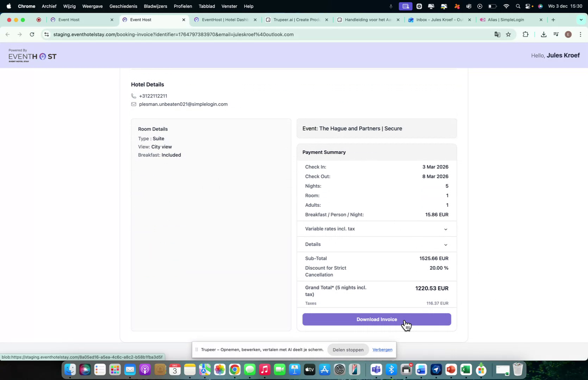Open Chrome's three-dot overflow menu
Viewport: 588px width, 380px height.
click(581, 34)
